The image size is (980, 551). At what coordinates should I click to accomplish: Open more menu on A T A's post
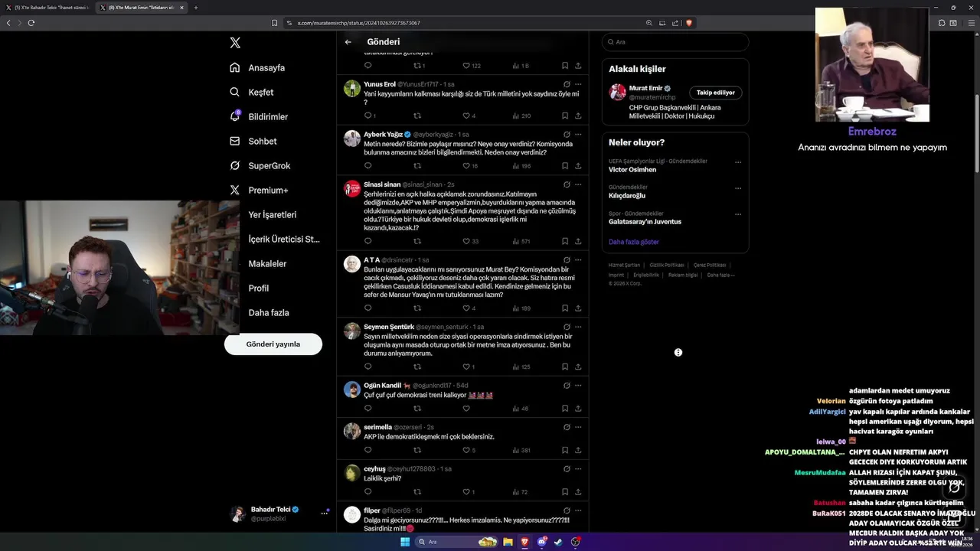(578, 260)
